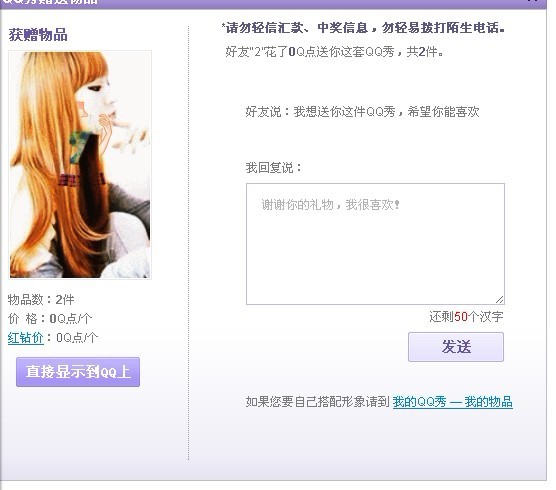556x490 pixels.
Task: Open 我的QQ秀 — 我的物品 link
Action: 452,402
